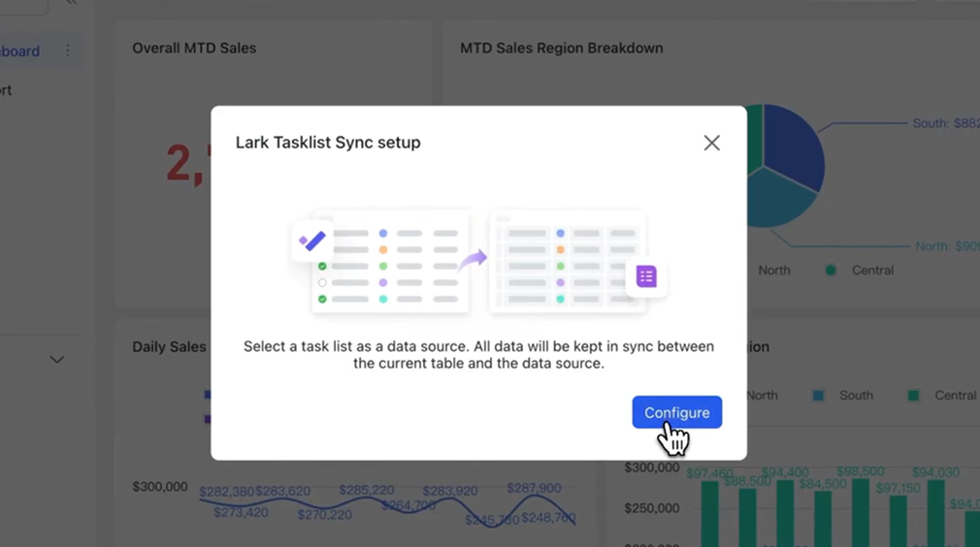This screenshot has width=980, height=547.
Task: Click the teal Central legend dot
Action: point(831,271)
